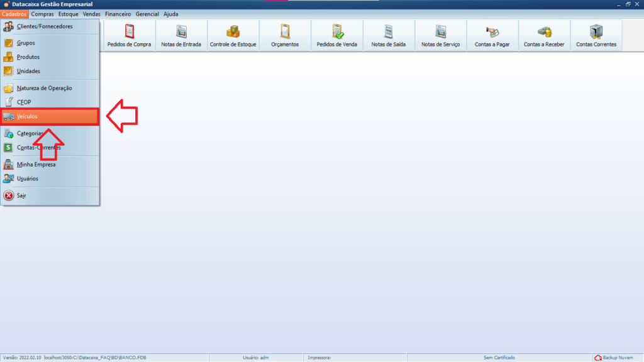
Task: Click the Orçamentos toolbar icon
Action: coord(284,36)
